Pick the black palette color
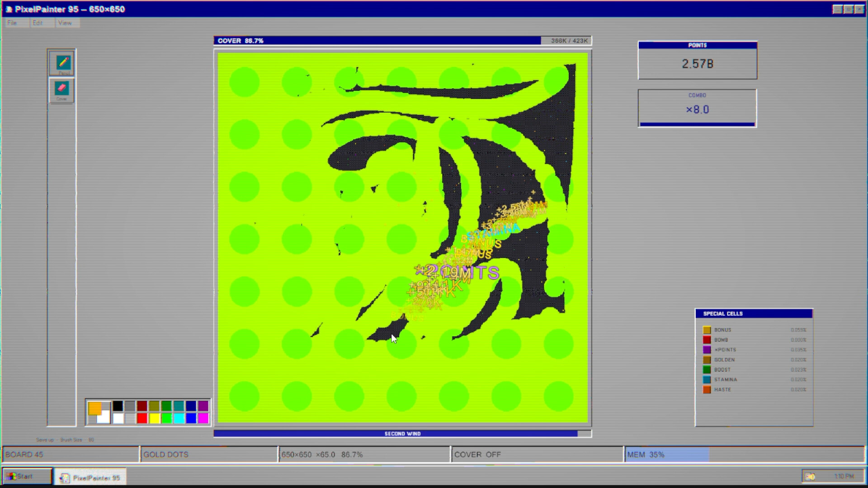 pyautogui.click(x=118, y=406)
